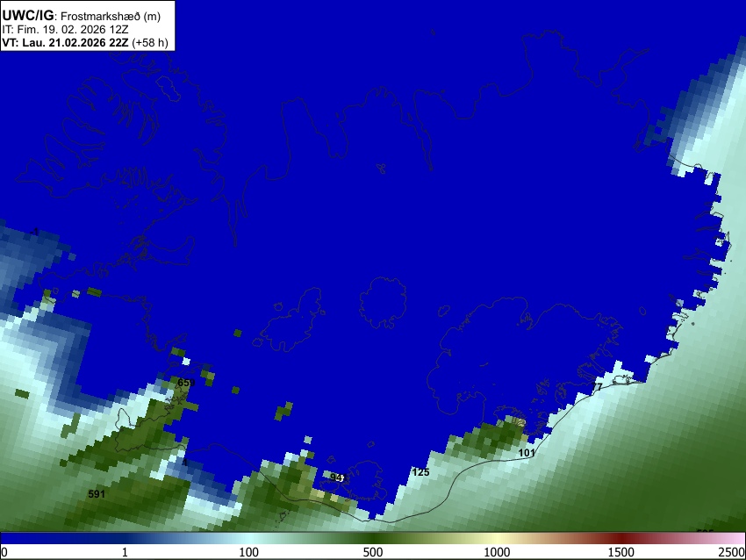Click the colorbar tick label 0
746x560 pixels.
pos(4,552)
